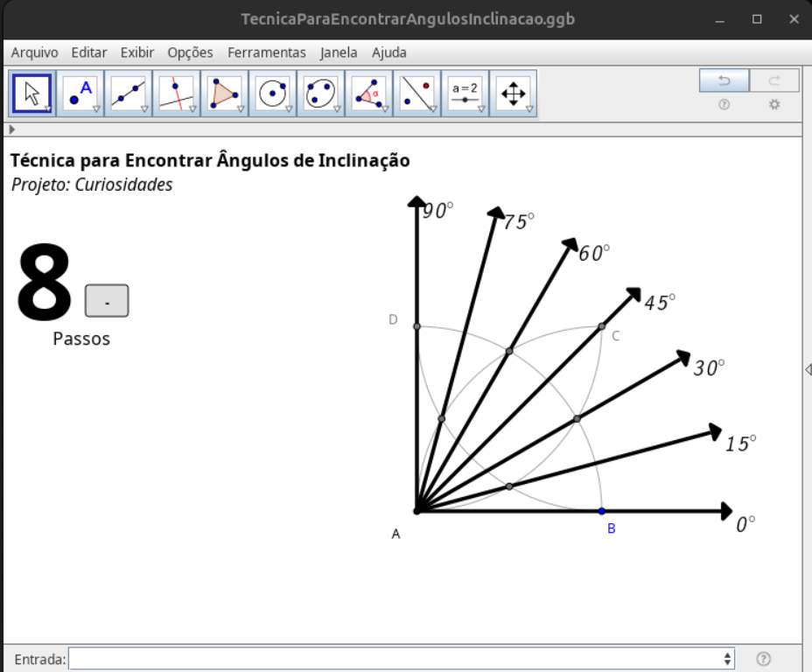This screenshot has height=672, width=812.
Task: Open the Entrada input dropdown arrow
Action: 728,659
